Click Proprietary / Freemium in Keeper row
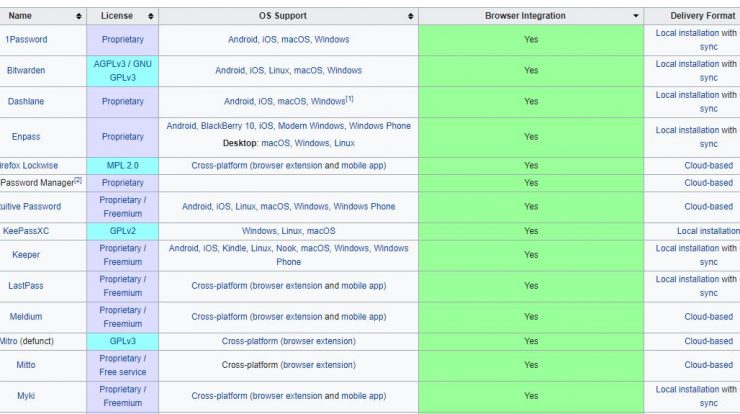This screenshot has width=740, height=414. click(x=123, y=255)
